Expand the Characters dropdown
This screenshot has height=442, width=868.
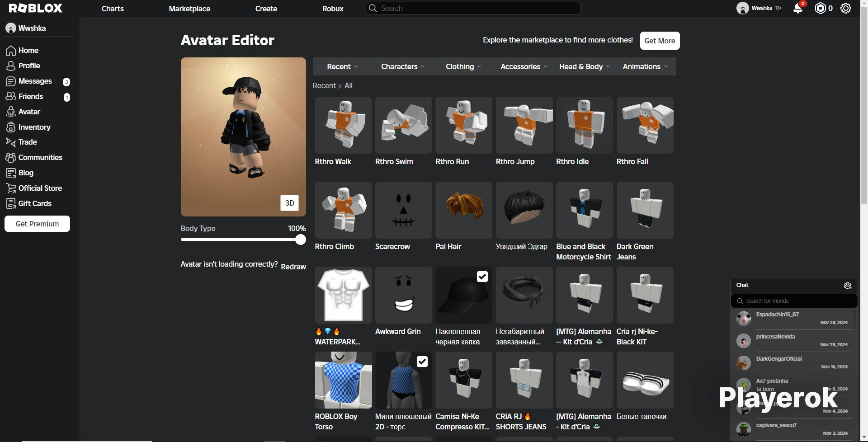point(403,66)
